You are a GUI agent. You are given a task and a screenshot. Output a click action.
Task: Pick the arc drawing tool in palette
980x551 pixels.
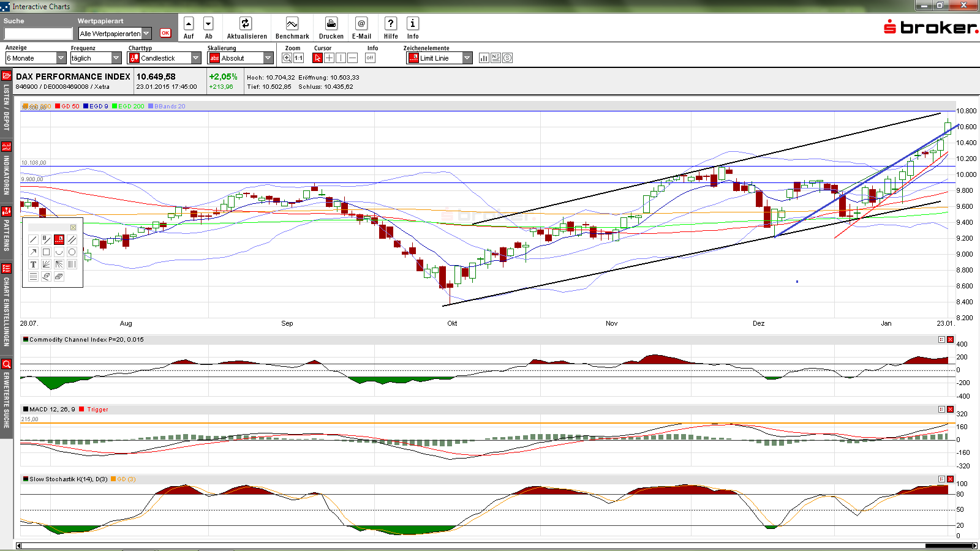coord(59,252)
